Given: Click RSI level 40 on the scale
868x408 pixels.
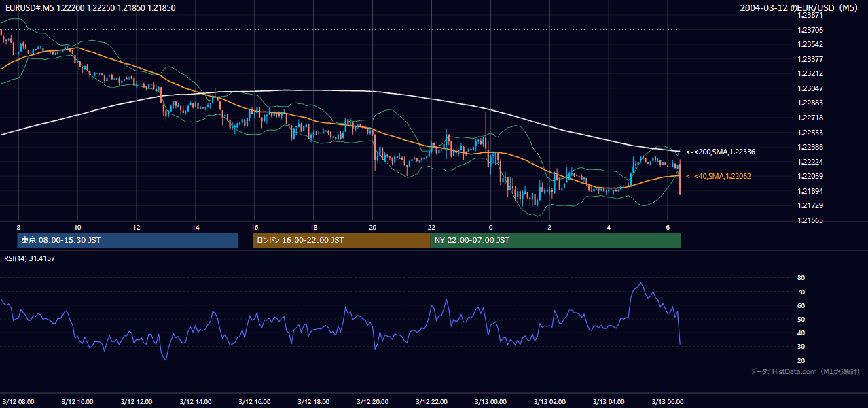Looking at the screenshot, I should [801, 333].
